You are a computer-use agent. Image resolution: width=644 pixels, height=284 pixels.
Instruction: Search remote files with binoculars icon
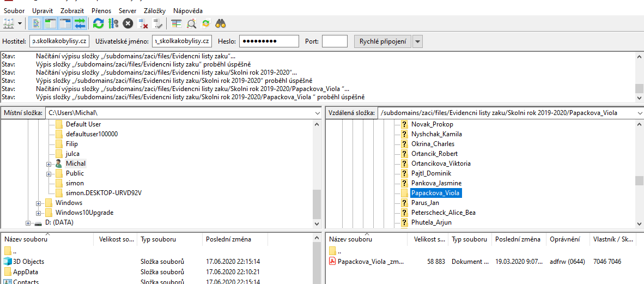tap(221, 23)
